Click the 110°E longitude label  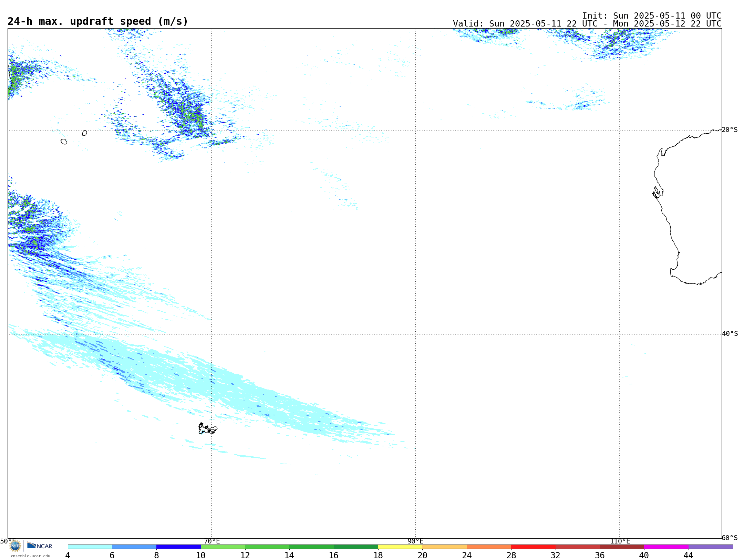[x=620, y=541]
